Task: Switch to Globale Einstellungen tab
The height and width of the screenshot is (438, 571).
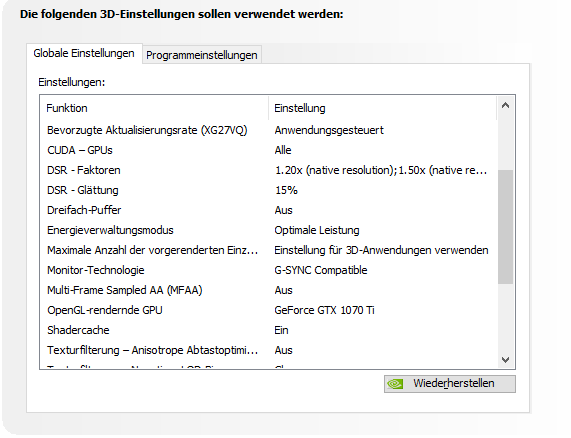Action: pos(84,54)
